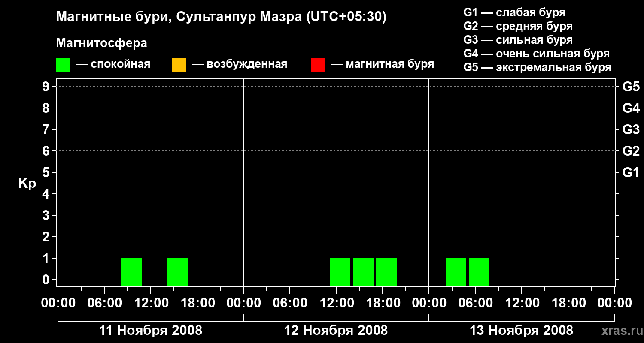Click the green 'спокойная' legend swatch
The width and height of the screenshot is (644, 343).
(x=63, y=65)
